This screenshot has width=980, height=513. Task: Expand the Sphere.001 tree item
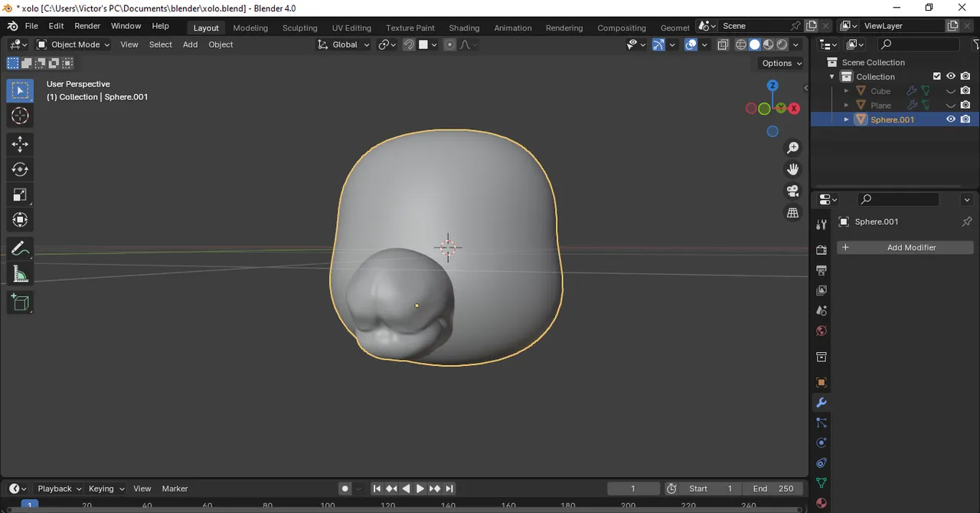[846, 119]
